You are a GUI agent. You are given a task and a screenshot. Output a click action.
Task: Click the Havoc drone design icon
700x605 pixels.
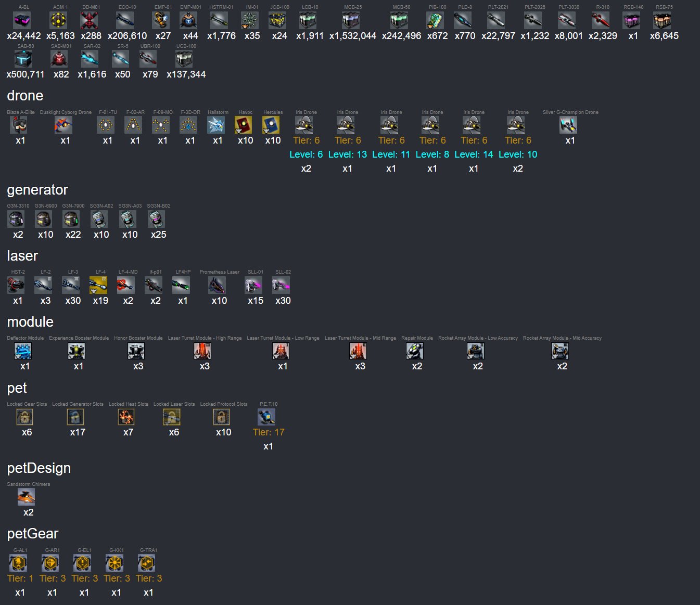click(x=244, y=125)
